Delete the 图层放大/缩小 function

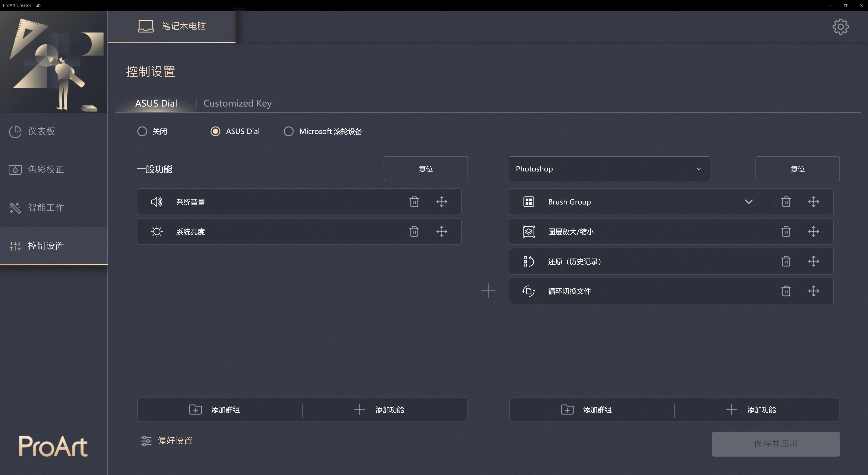tap(786, 232)
